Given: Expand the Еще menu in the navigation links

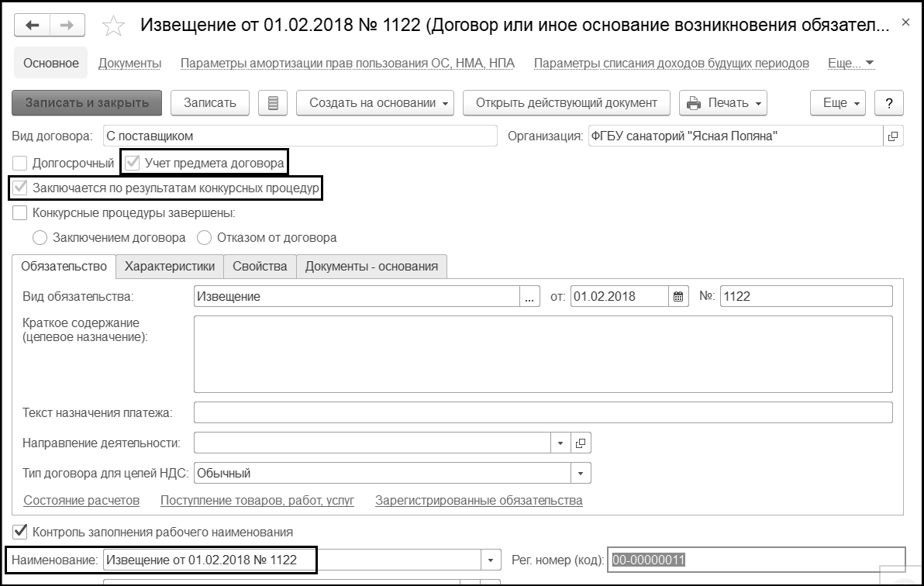Looking at the screenshot, I should (x=850, y=63).
